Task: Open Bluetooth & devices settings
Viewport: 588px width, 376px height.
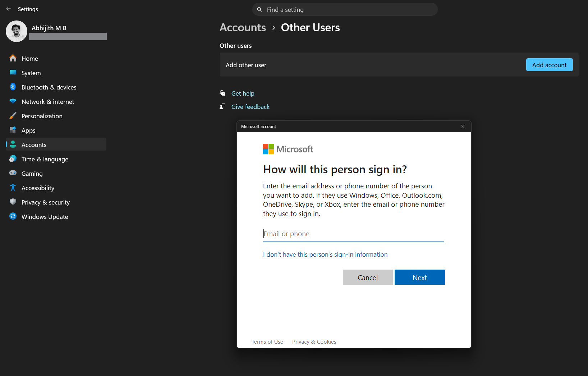Action: coord(49,87)
